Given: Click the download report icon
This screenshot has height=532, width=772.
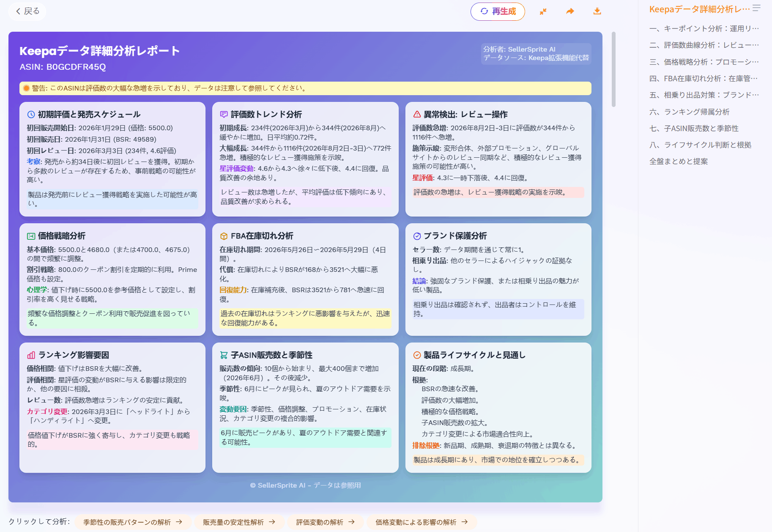Looking at the screenshot, I should point(597,11).
